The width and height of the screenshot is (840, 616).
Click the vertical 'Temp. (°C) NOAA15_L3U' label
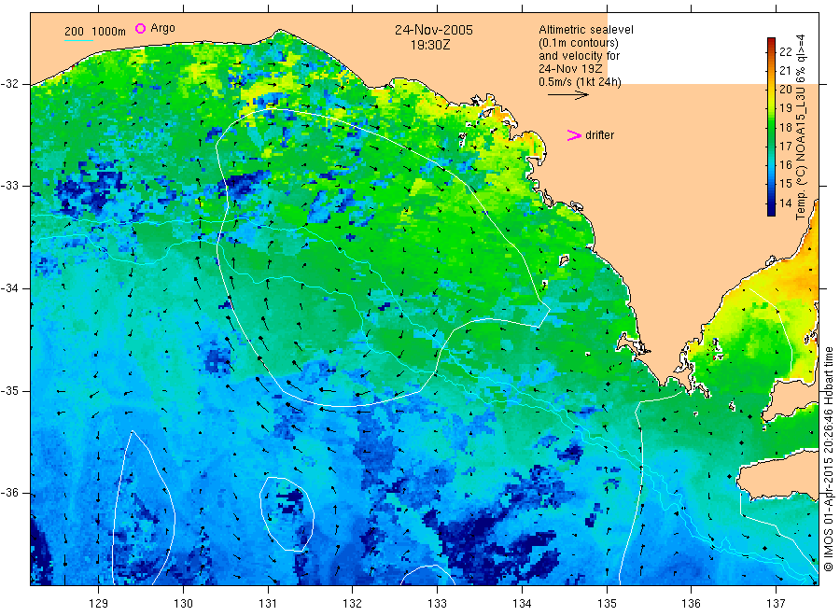click(x=801, y=127)
